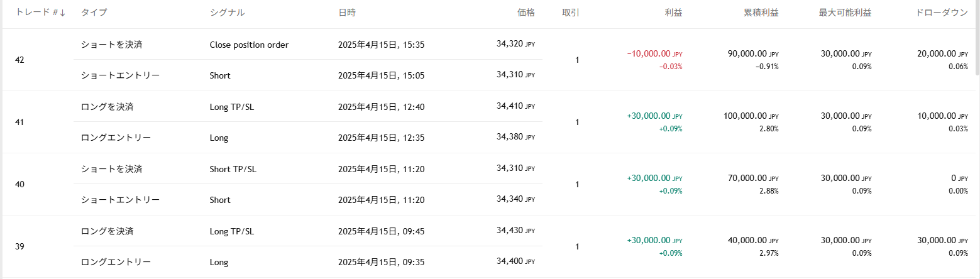This screenshot has width=980, height=279.
Task: Click the シグナル column header
Action: 227,13
